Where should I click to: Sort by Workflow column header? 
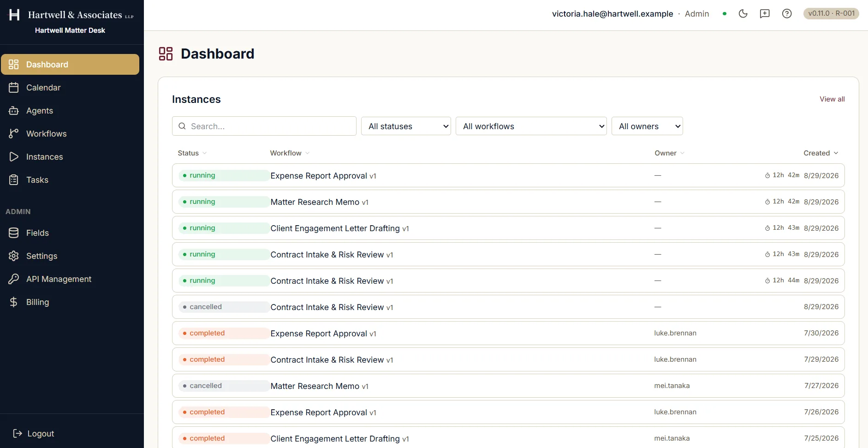coord(290,153)
